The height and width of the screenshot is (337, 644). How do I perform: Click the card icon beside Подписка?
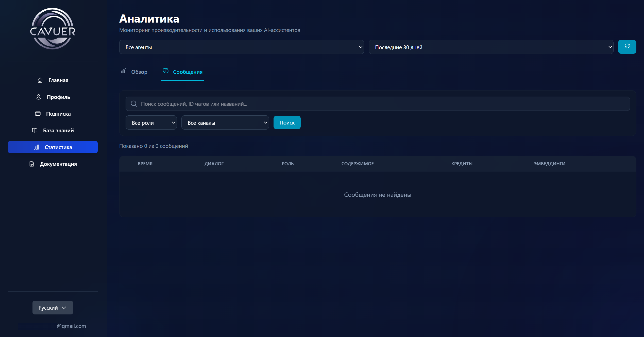click(38, 114)
